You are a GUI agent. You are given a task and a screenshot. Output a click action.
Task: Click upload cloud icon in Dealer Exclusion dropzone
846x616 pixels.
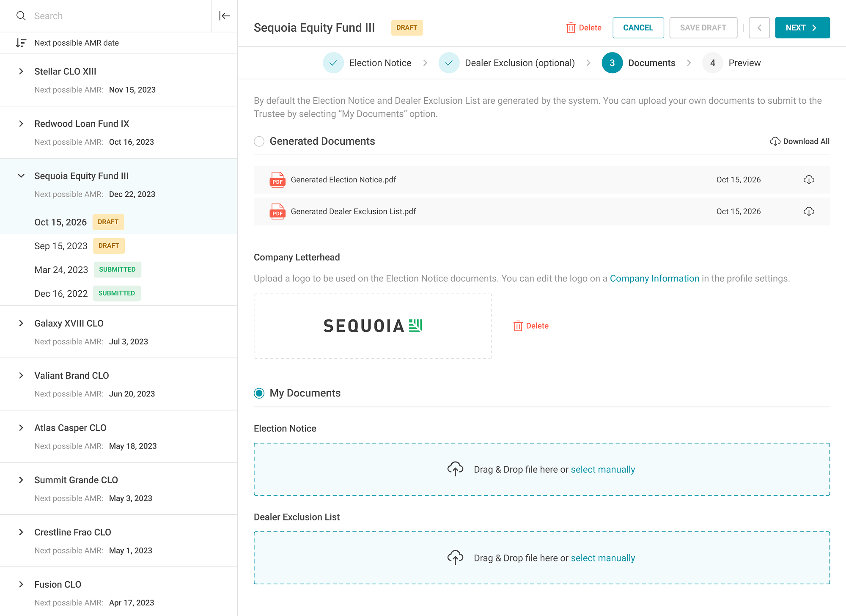(x=456, y=558)
